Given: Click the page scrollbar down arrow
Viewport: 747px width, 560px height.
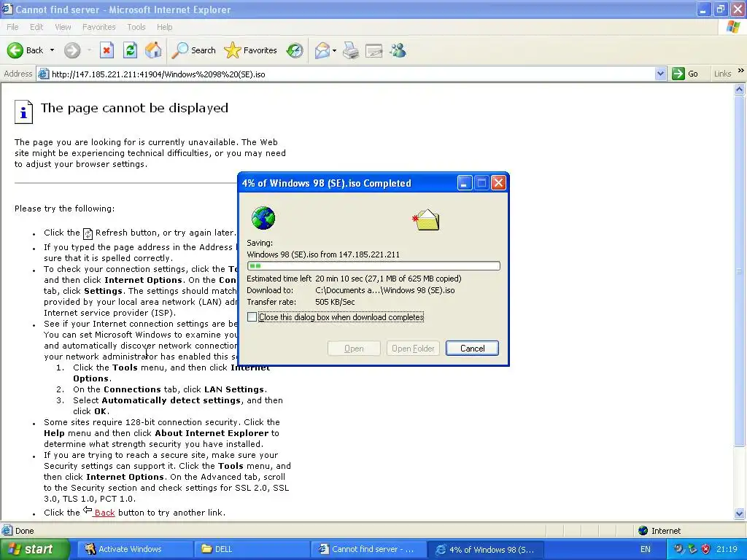Looking at the screenshot, I should coord(740,513).
